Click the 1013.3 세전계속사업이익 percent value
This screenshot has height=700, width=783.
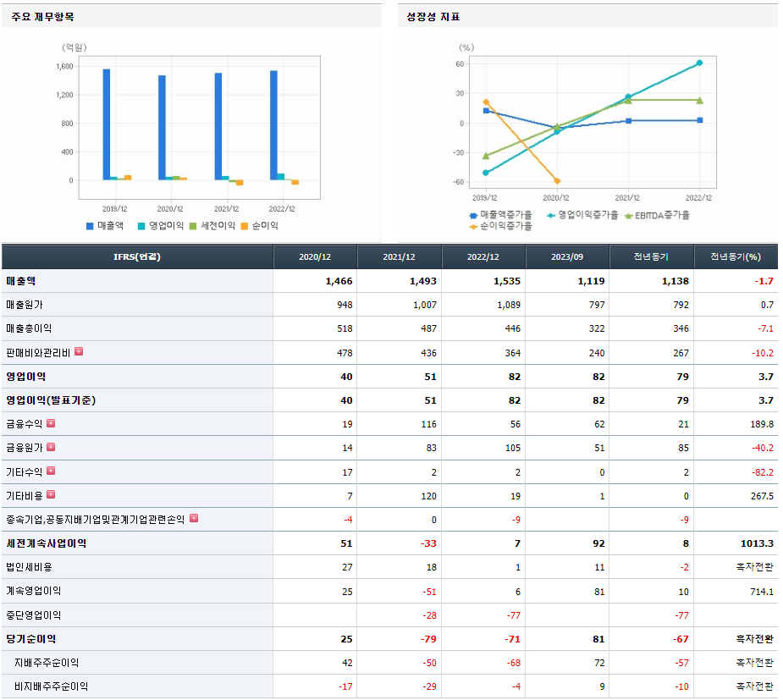click(757, 543)
